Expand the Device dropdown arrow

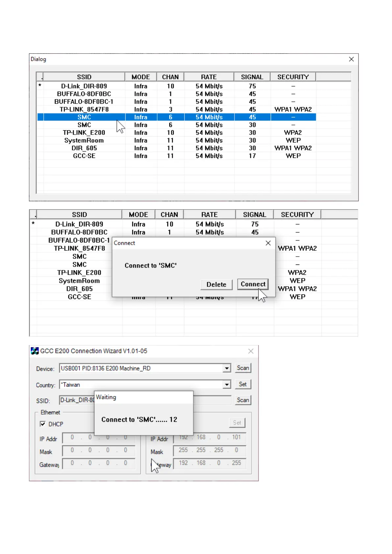pyautogui.click(x=227, y=368)
